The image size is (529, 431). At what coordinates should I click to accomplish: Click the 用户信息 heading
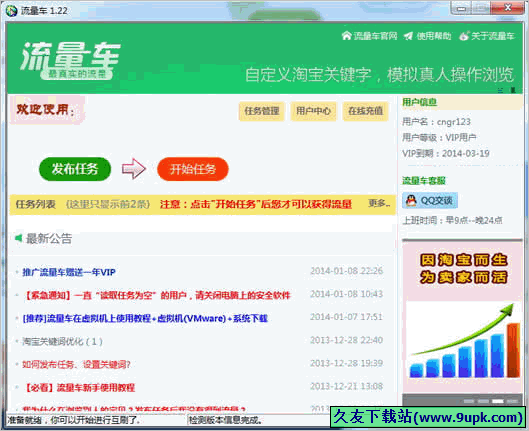419,102
